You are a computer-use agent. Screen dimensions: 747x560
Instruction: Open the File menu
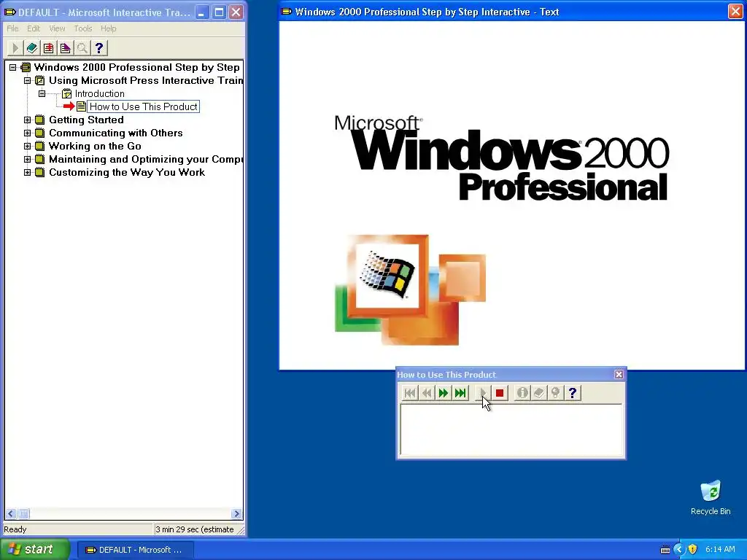click(12, 28)
